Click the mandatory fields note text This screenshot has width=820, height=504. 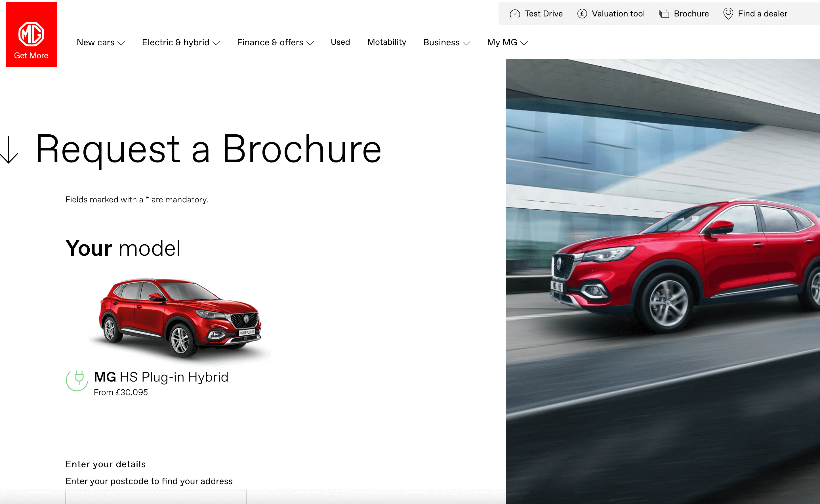[137, 199]
